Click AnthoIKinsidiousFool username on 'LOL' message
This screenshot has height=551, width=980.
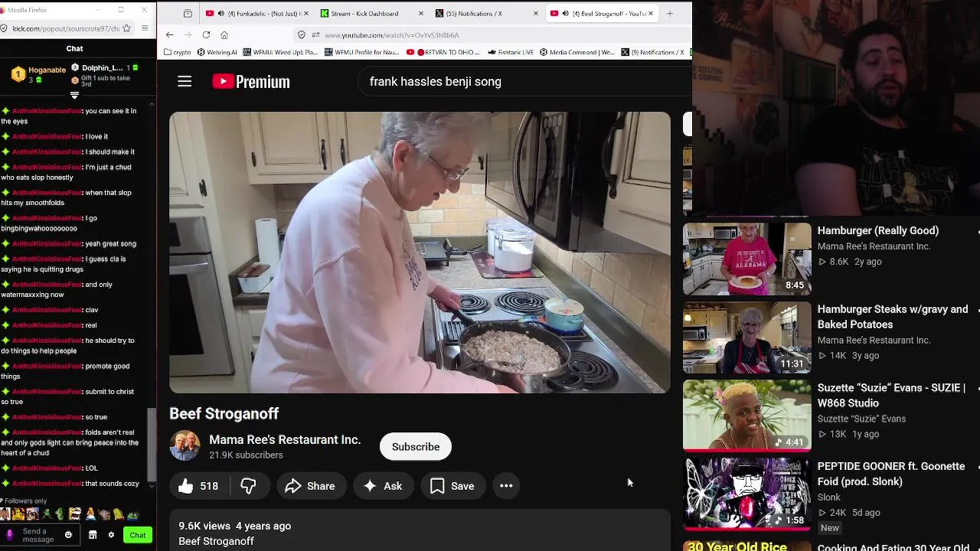47,468
